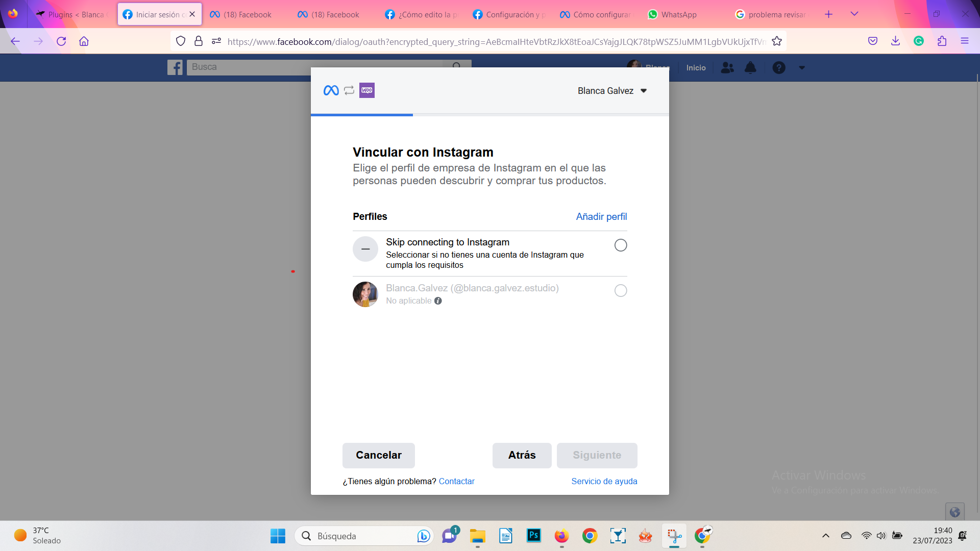Open Facebook notifications bell icon
Viewport: 980px width, 551px height.
pos(750,67)
